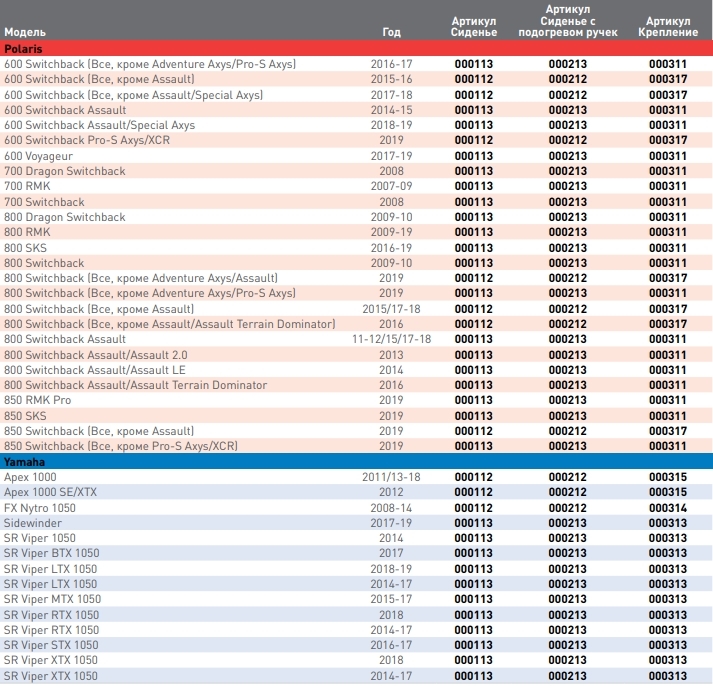Click the 'Год' column header

(x=391, y=32)
